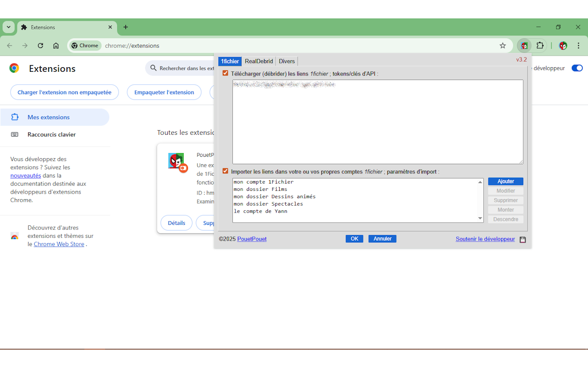Bookmark this page with the star icon
Viewport: 588px width, 368px height.
click(503, 46)
